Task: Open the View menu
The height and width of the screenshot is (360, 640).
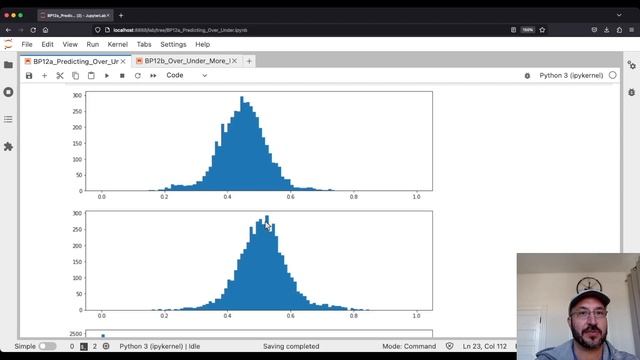Action: (x=70, y=44)
